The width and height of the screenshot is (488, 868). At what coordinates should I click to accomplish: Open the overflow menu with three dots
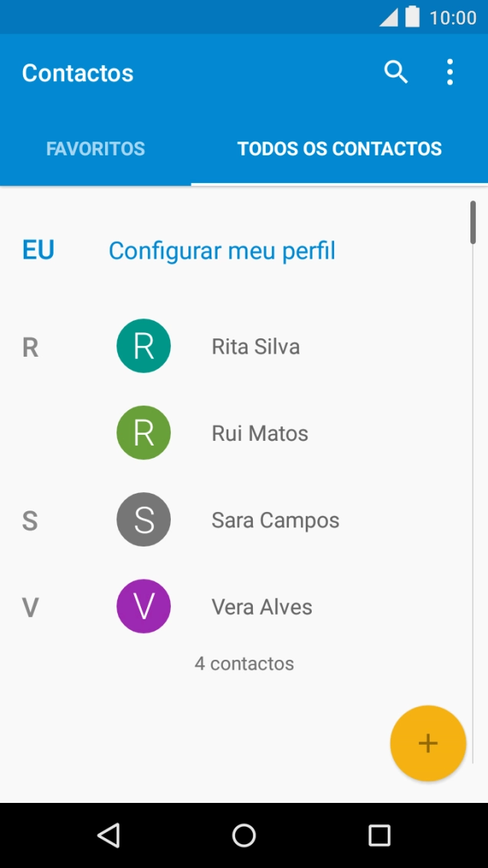point(450,71)
